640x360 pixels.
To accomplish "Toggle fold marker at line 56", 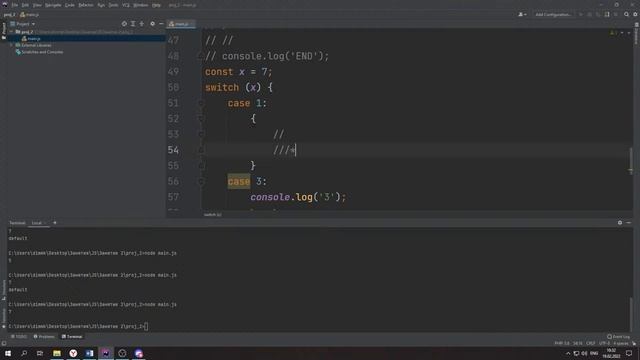I will pyautogui.click(x=201, y=181).
